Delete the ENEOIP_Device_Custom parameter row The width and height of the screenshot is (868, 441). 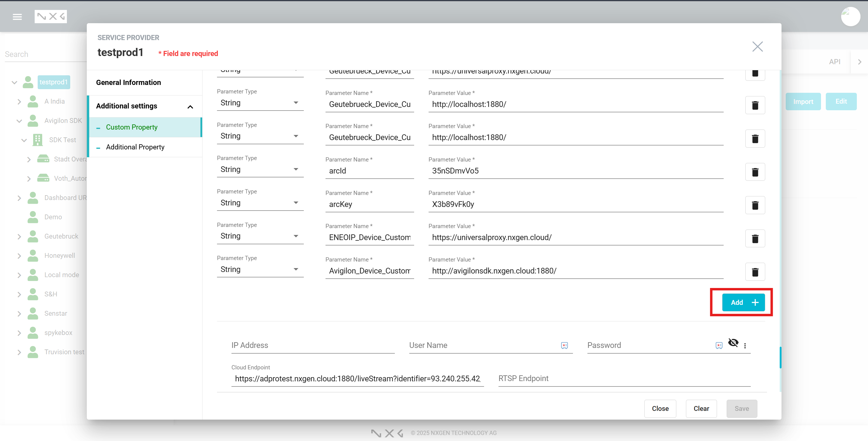(x=755, y=239)
